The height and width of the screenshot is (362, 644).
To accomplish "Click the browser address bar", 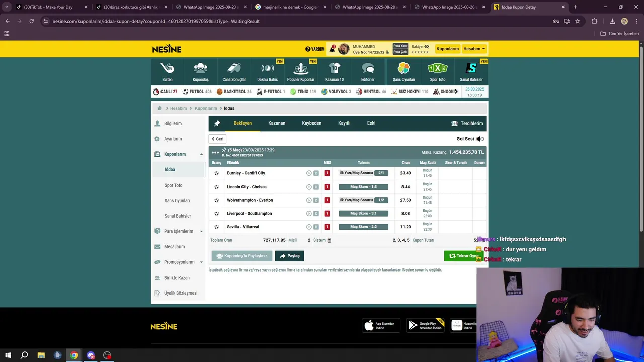I will [x=297, y=21].
